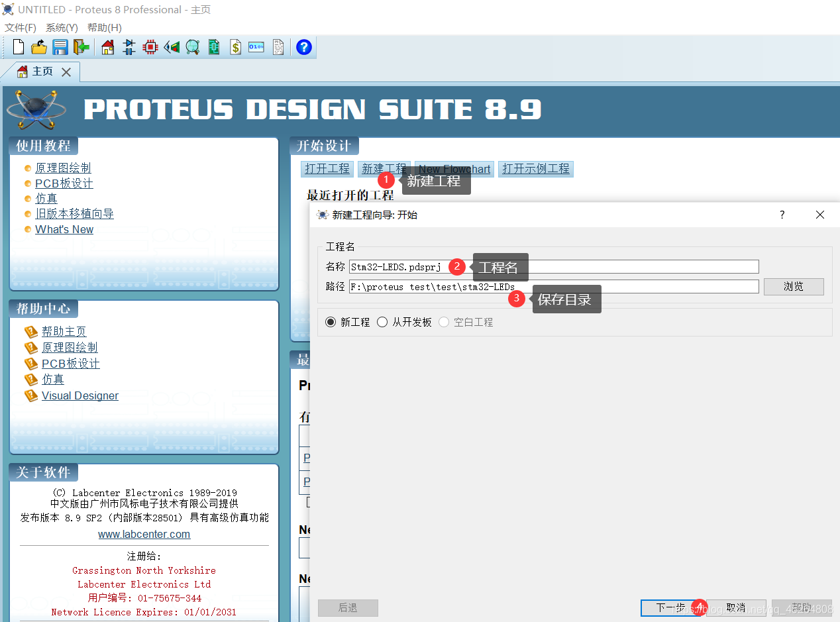Open Bill of Materials dollar icon
Screen dimensions: 840x622
pyautogui.click(x=235, y=47)
